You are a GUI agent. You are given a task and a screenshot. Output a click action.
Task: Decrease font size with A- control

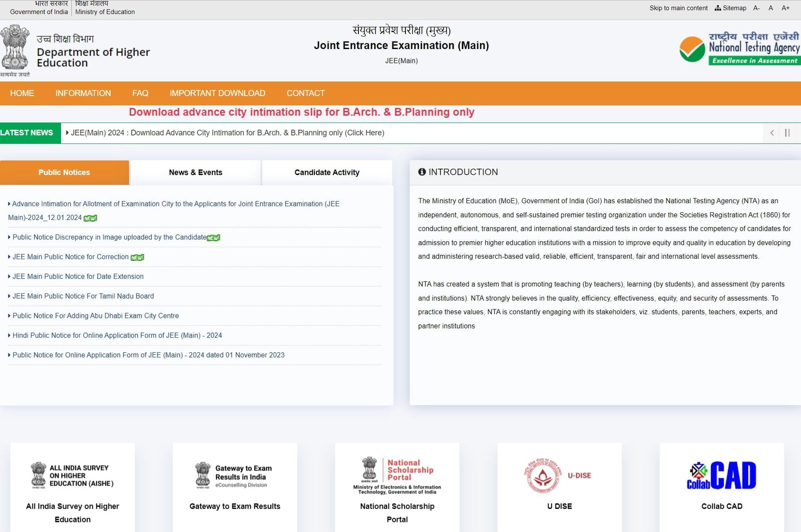756,8
